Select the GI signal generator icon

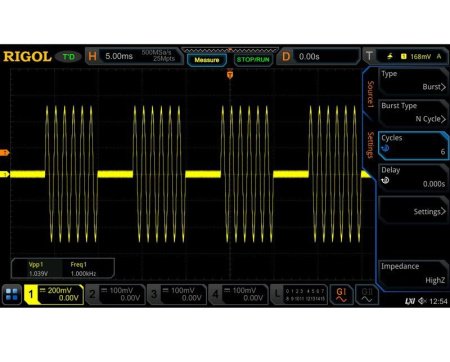tap(341, 295)
